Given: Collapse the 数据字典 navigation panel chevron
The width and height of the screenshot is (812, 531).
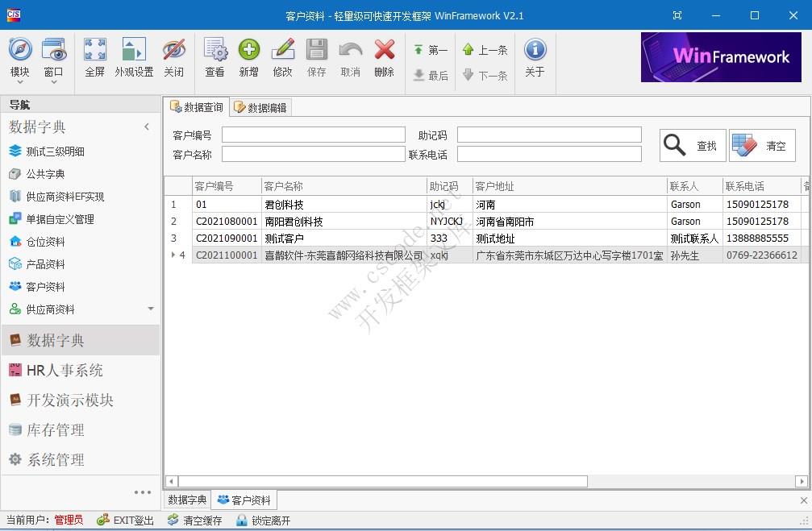Looking at the screenshot, I should (x=148, y=127).
